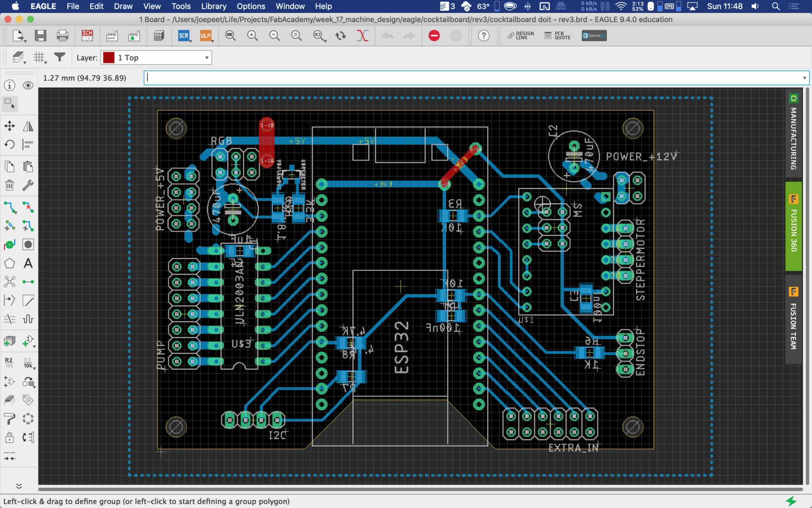
Task: Select the Lock tool
Action: [9, 437]
